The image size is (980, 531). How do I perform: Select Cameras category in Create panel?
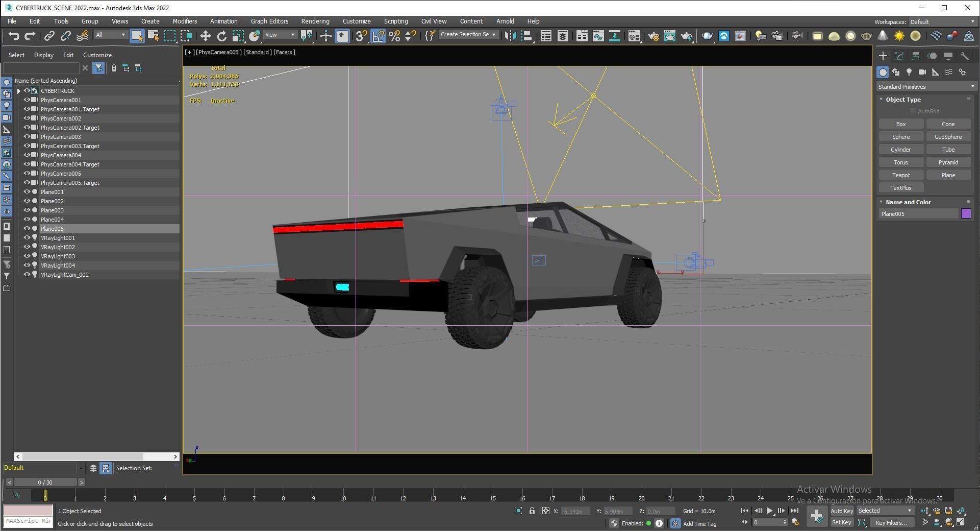(x=922, y=72)
